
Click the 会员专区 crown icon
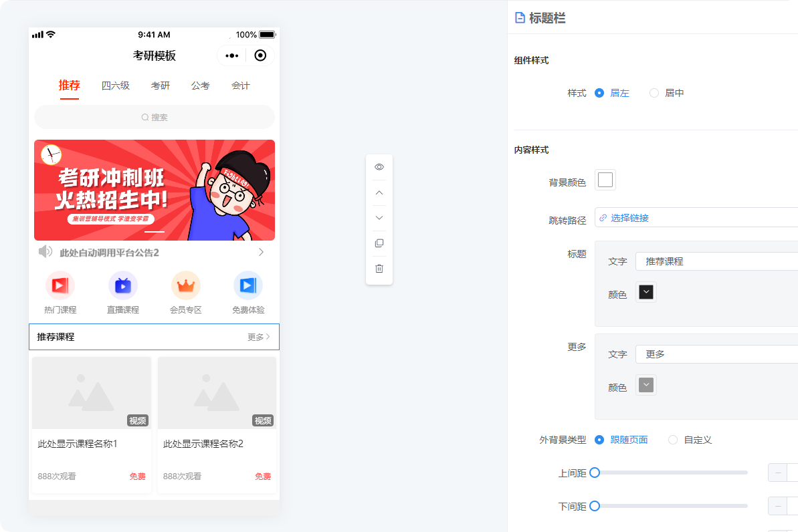point(186,285)
